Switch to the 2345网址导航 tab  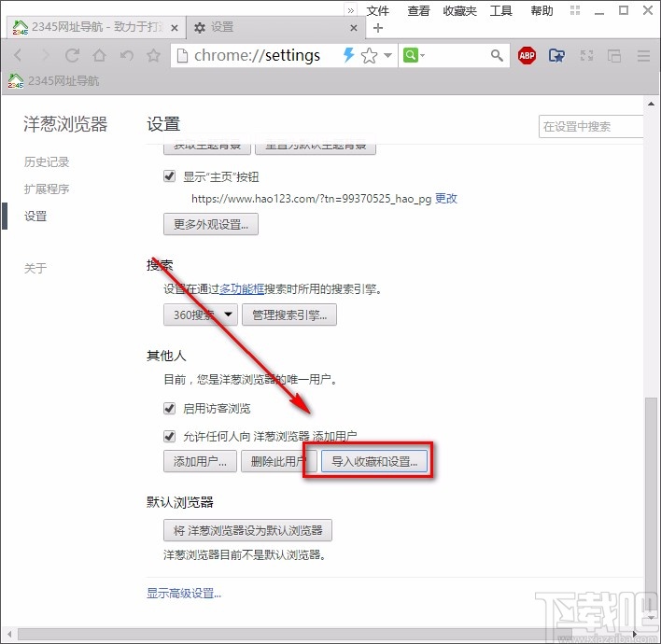pyautogui.click(x=96, y=27)
